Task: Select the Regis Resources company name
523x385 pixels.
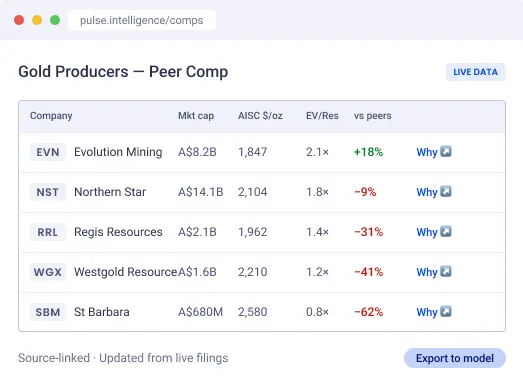Action: tap(118, 232)
